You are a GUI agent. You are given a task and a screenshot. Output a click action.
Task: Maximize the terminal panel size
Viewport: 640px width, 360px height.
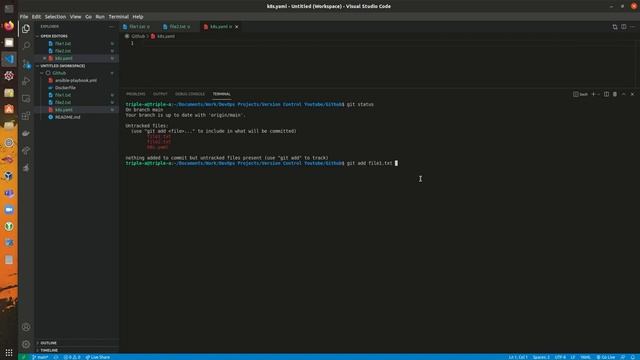point(624,94)
